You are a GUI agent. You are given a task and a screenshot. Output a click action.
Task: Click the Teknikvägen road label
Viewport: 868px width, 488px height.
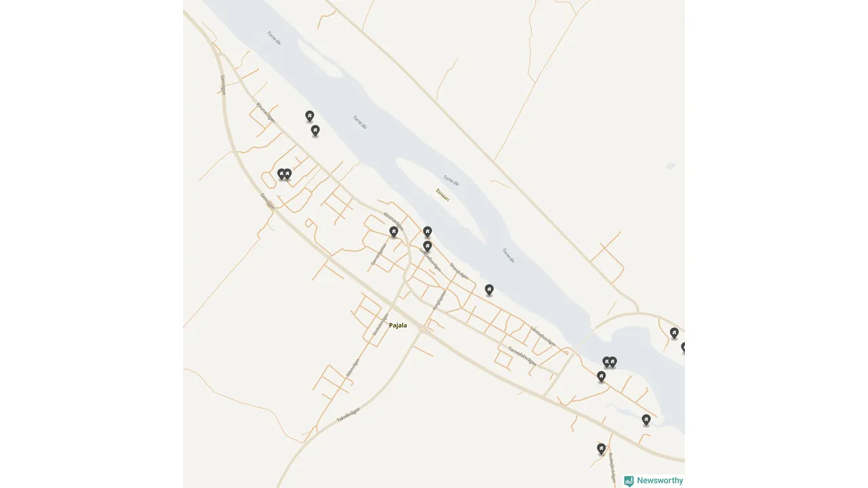[x=349, y=415]
